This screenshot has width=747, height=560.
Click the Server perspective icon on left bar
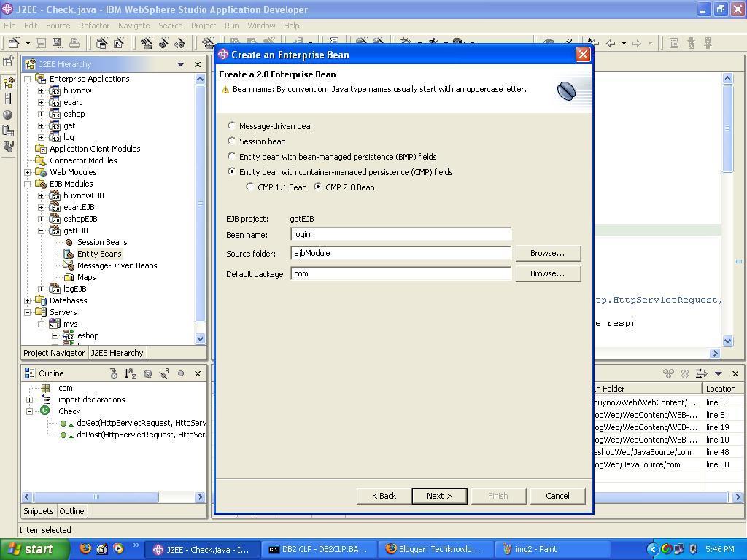coord(8,98)
